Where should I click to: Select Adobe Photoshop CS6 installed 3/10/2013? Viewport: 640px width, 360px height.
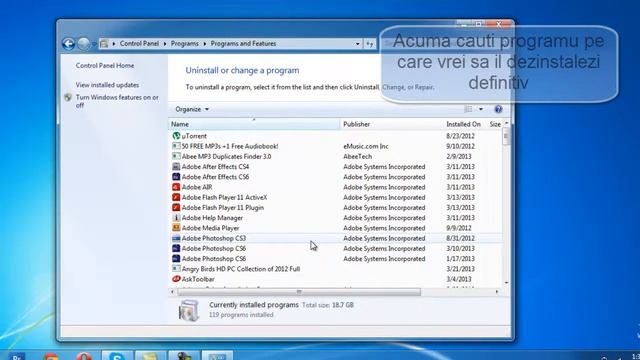point(214,248)
